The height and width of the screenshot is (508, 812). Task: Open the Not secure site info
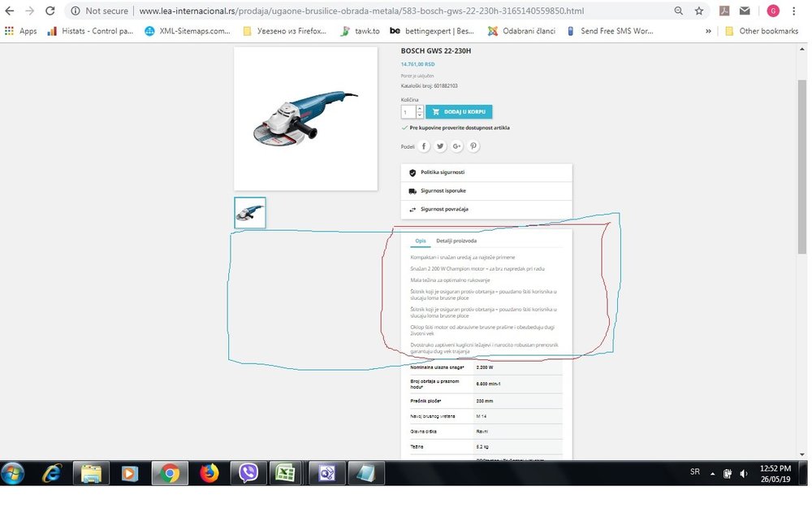point(99,11)
